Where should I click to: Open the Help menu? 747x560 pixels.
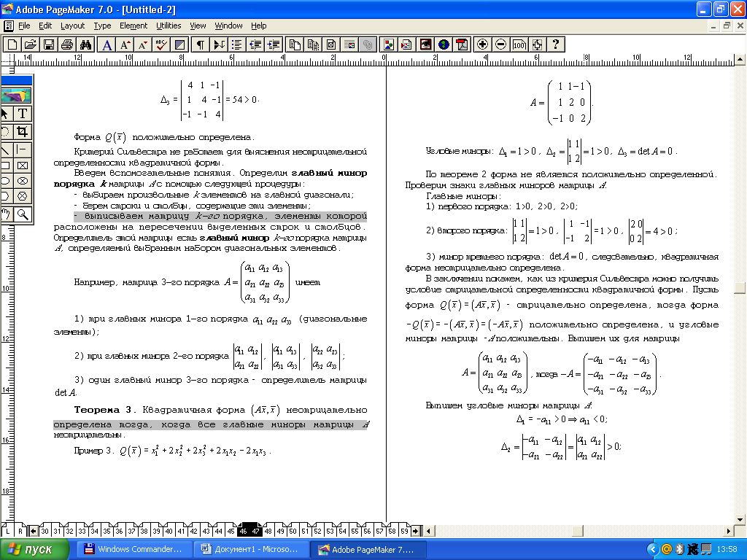[259, 26]
